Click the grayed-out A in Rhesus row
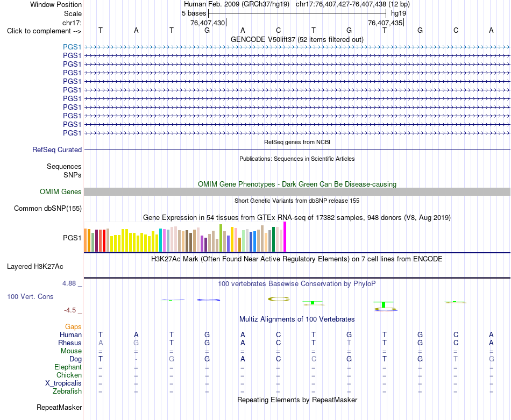 [x=101, y=343]
